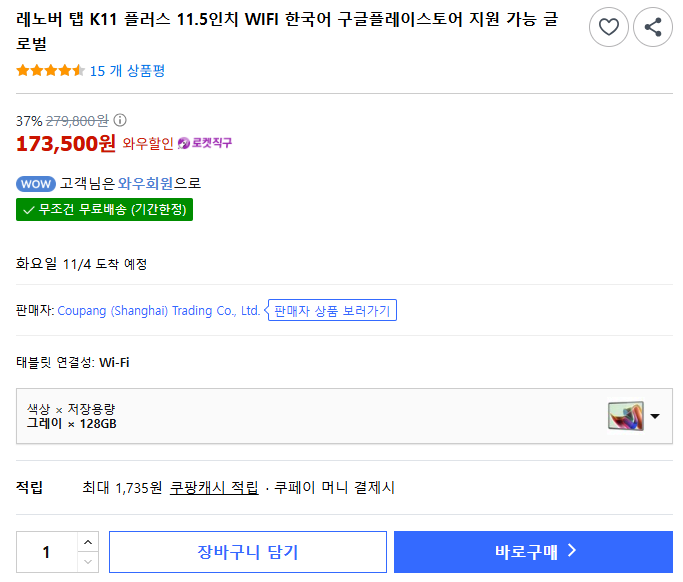Click the dropdown arrow next to tablet thumbnail
Viewport: 683px width, 582px height.
[x=655, y=416]
